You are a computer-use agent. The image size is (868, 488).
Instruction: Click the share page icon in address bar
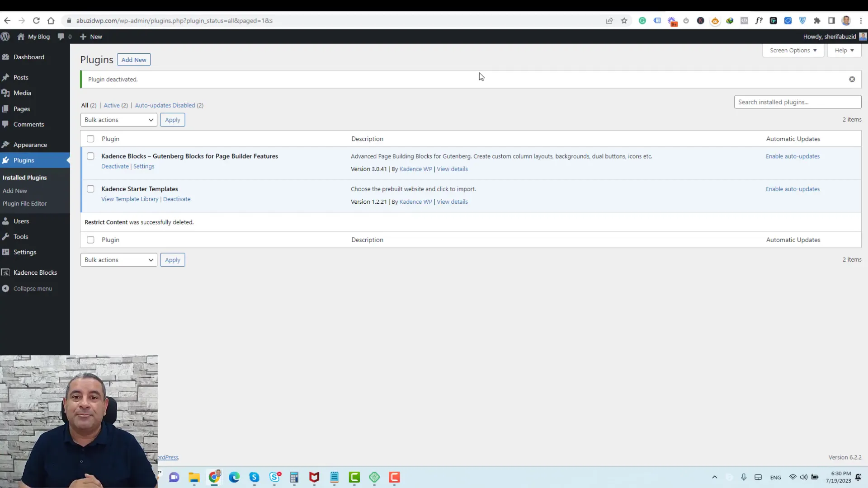pyautogui.click(x=609, y=21)
